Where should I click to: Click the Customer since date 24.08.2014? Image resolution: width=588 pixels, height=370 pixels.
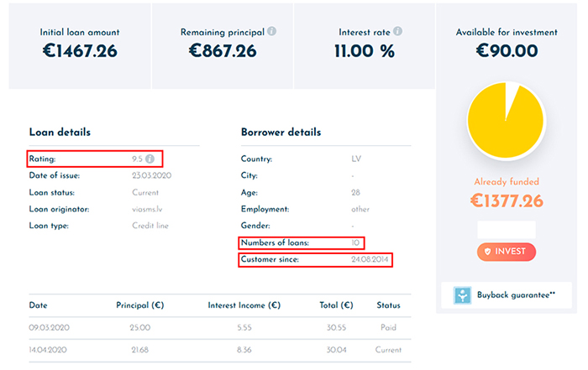click(370, 259)
